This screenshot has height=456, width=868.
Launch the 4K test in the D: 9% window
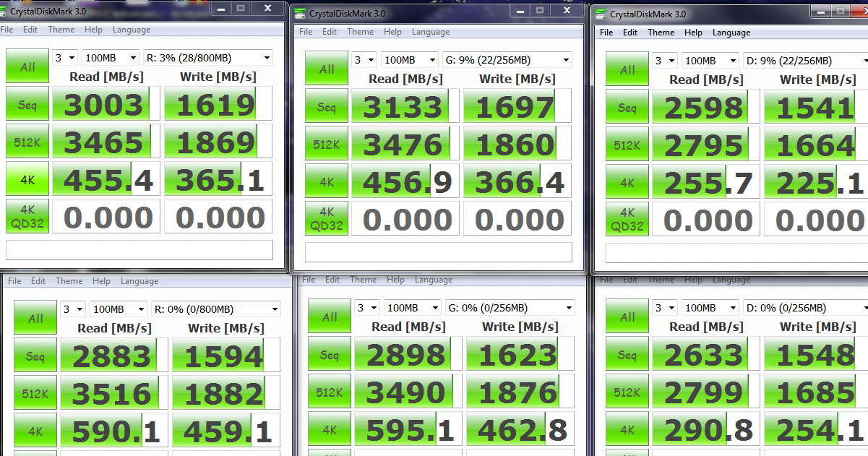click(627, 183)
